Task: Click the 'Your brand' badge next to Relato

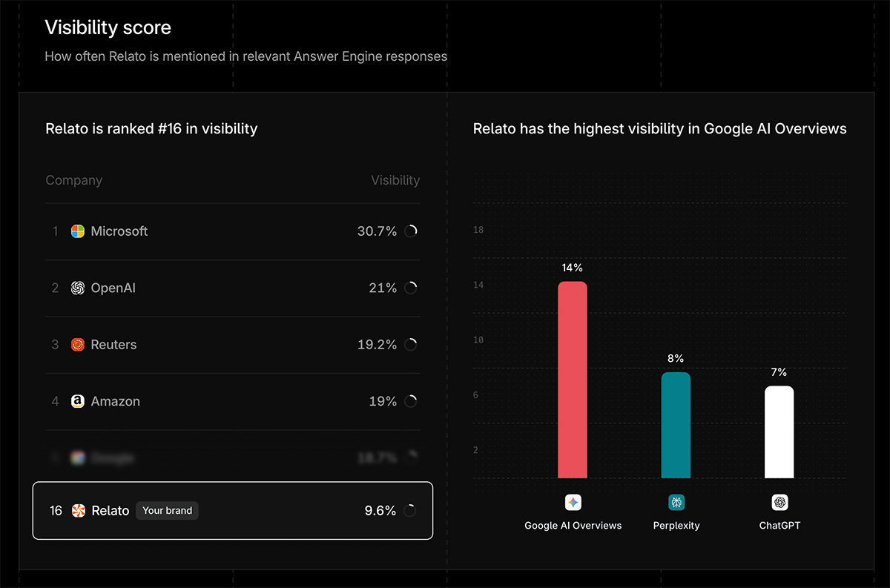Action: [167, 510]
